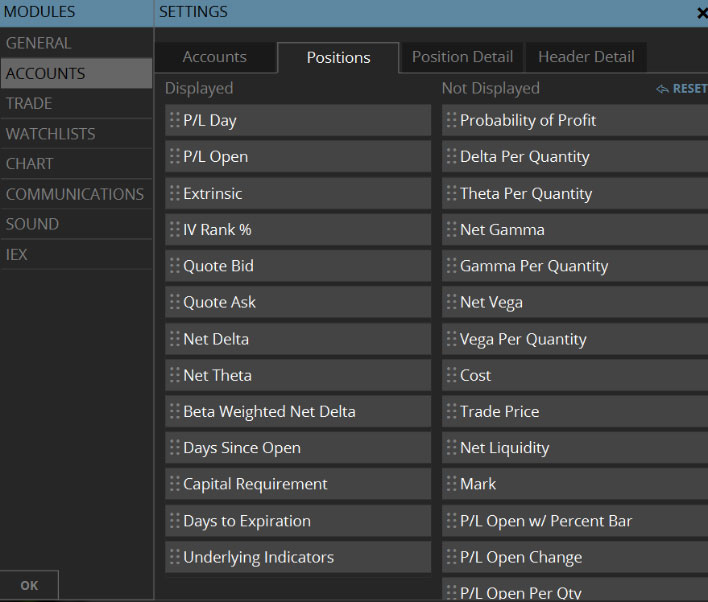Click the drag handle beside Underlying Indicators
This screenshot has width=708, height=602.
pos(175,558)
